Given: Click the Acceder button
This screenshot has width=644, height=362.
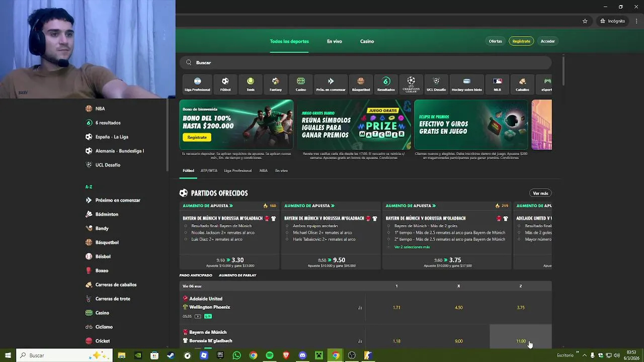Looking at the screenshot, I should 547,41.
